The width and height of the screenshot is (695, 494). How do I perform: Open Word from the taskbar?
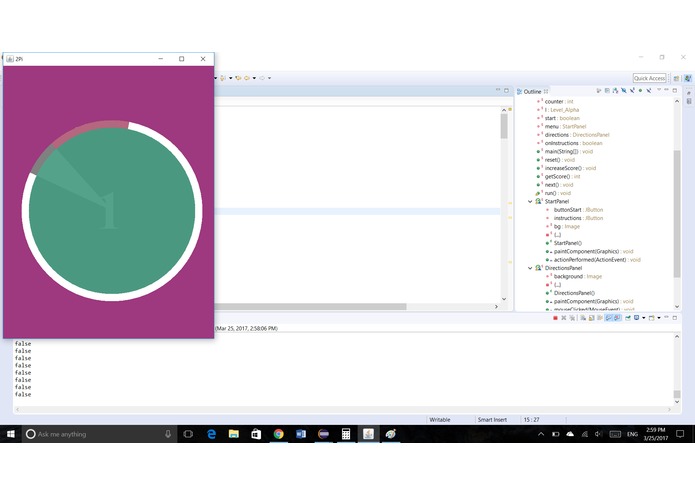[301, 434]
